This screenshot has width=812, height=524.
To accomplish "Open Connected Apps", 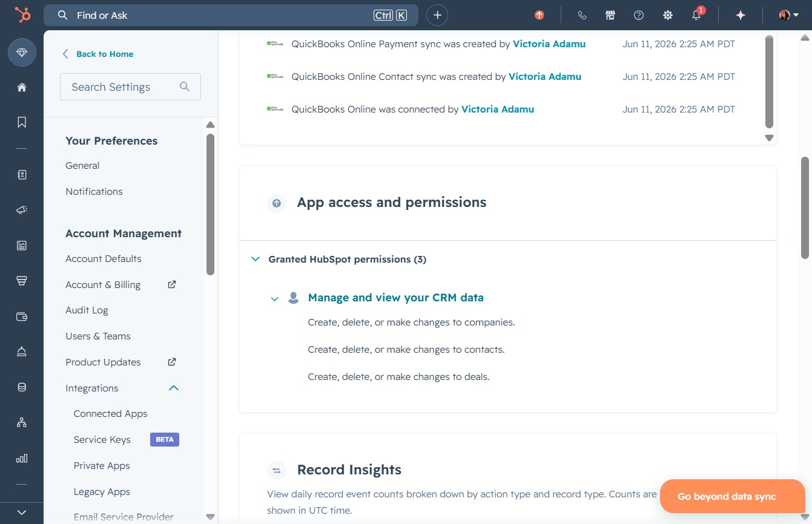I will (x=110, y=414).
